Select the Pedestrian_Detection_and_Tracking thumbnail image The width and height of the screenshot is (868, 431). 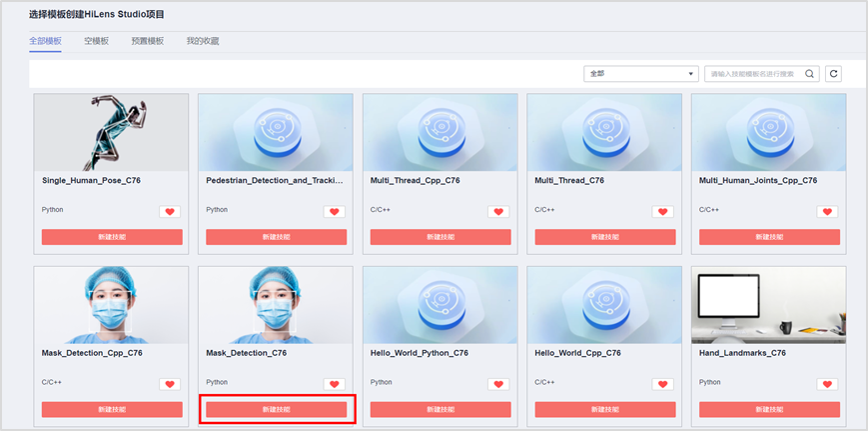(x=276, y=132)
